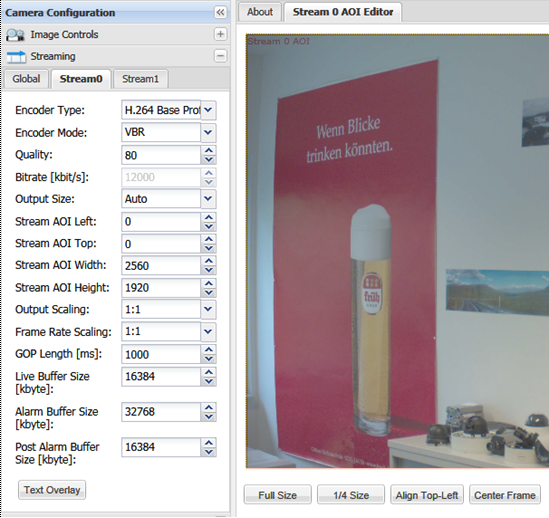549x518 pixels.
Task: Increase Live Buffer Size value
Action: pyautogui.click(x=209, y=372)
